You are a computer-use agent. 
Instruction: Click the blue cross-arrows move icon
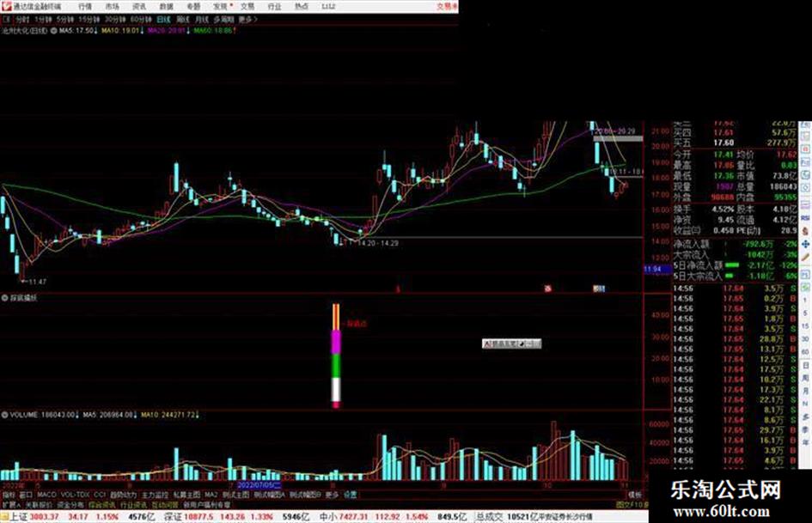[x=806, y=244]
